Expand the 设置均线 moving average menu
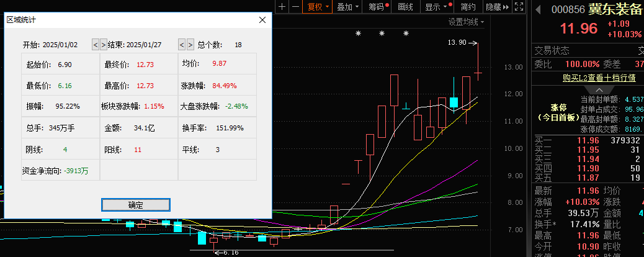Screen dimensions: 644x257 (x=467, y=22)
